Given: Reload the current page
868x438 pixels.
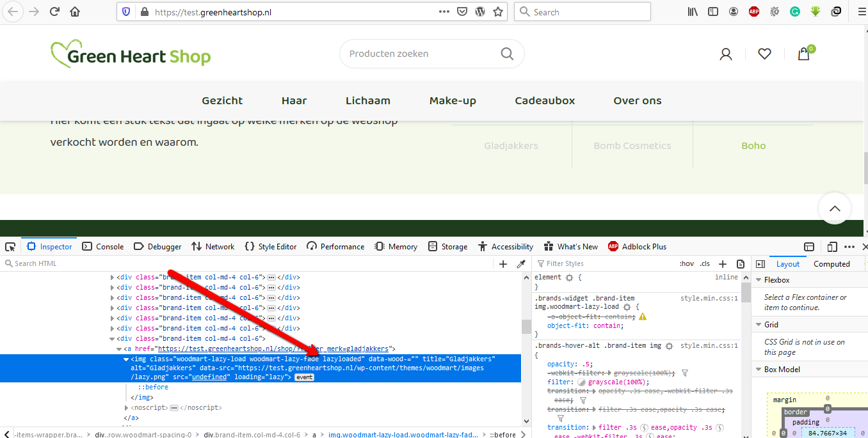Looking at the screenshot, I should 54,12.
